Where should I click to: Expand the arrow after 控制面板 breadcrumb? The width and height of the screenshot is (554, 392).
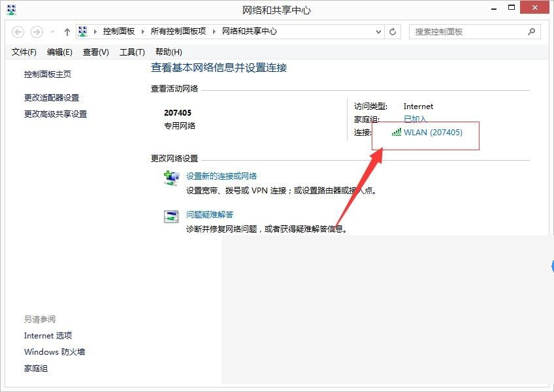click(x=142, y=32)
